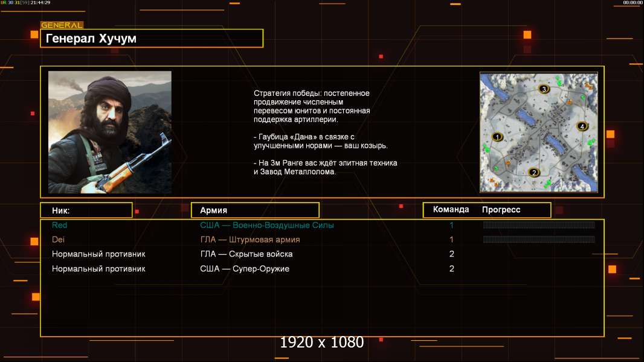Click the Армия column header

[255, 211]
